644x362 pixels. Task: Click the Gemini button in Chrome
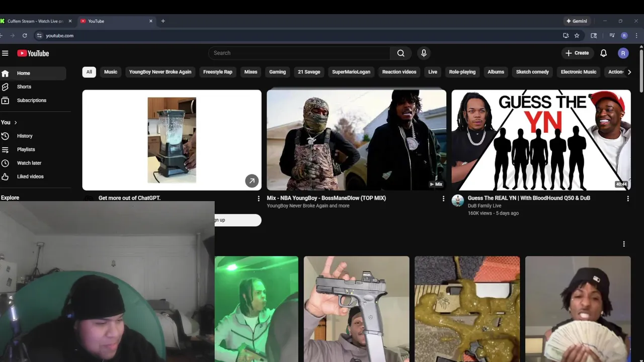[577, 21]
